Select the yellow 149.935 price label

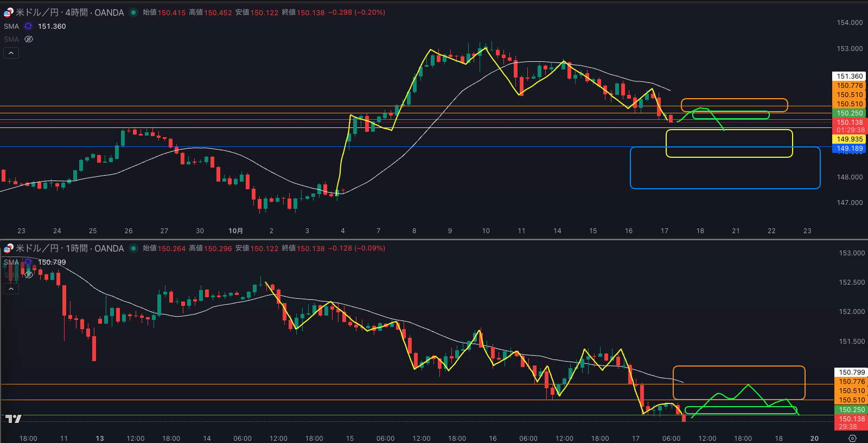tap(850, 139)
